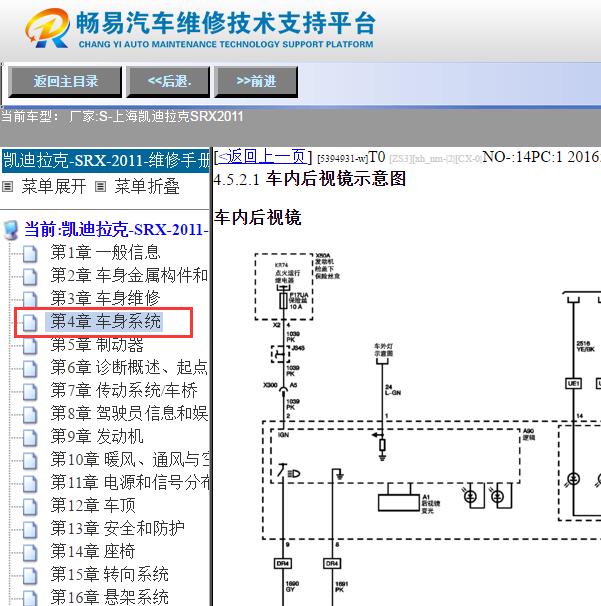This screenshot has height=606, width=601.
Task: Click page icon beside 第10章
Action: coord(30,460)
